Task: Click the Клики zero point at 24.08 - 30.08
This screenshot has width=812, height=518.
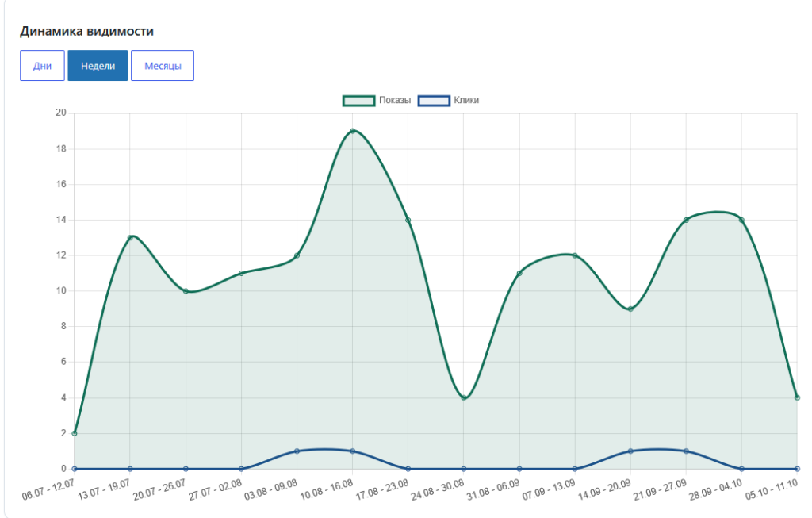Action: pos(464,469)
